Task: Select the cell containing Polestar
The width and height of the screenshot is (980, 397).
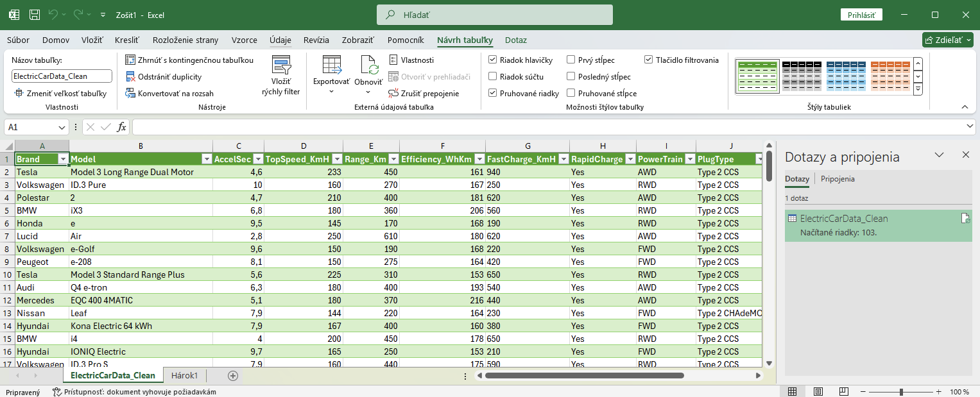Action: tap(42, 198)
